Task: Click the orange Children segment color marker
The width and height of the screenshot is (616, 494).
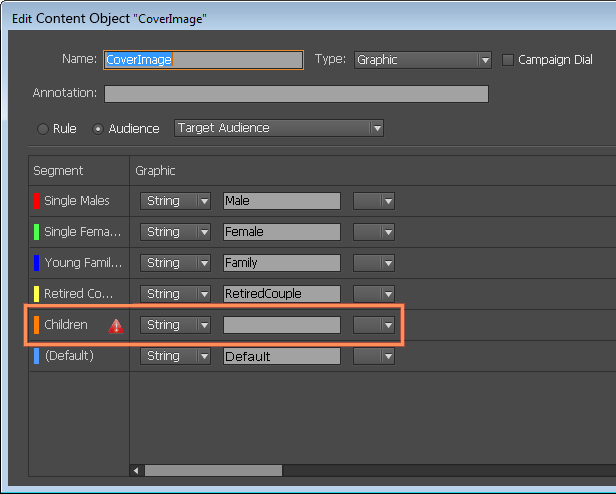Action: click(x=37, y=325)
